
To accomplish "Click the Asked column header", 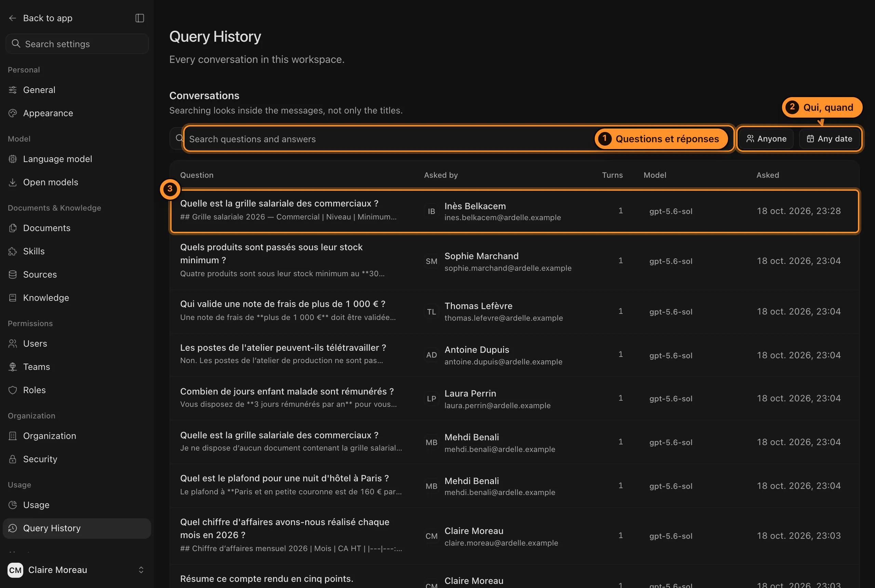I will [x=767, y=175].
